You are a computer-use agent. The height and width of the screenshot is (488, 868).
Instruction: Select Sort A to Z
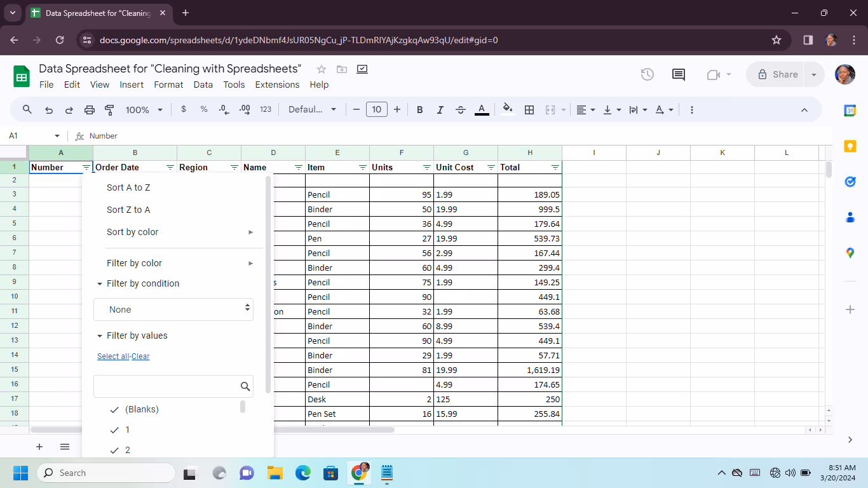coord(128,187)
